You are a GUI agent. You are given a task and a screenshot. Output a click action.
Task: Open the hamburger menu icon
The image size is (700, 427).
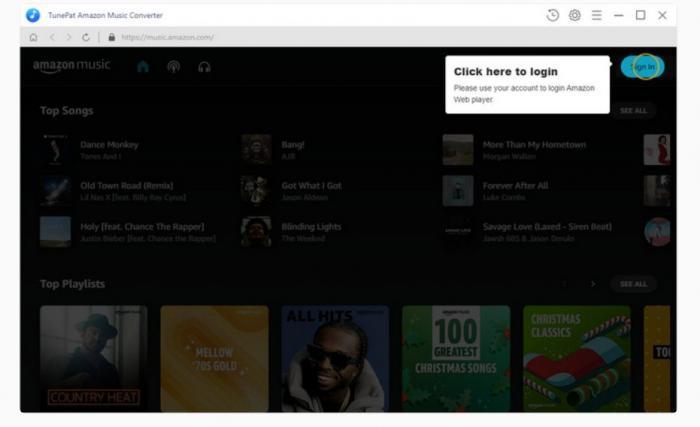(x=596, y=15)
